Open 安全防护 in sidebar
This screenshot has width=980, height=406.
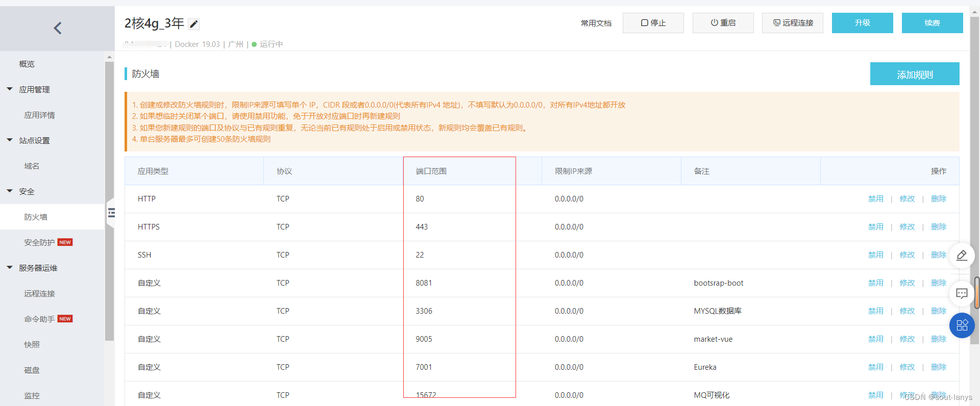click(39, 242)
